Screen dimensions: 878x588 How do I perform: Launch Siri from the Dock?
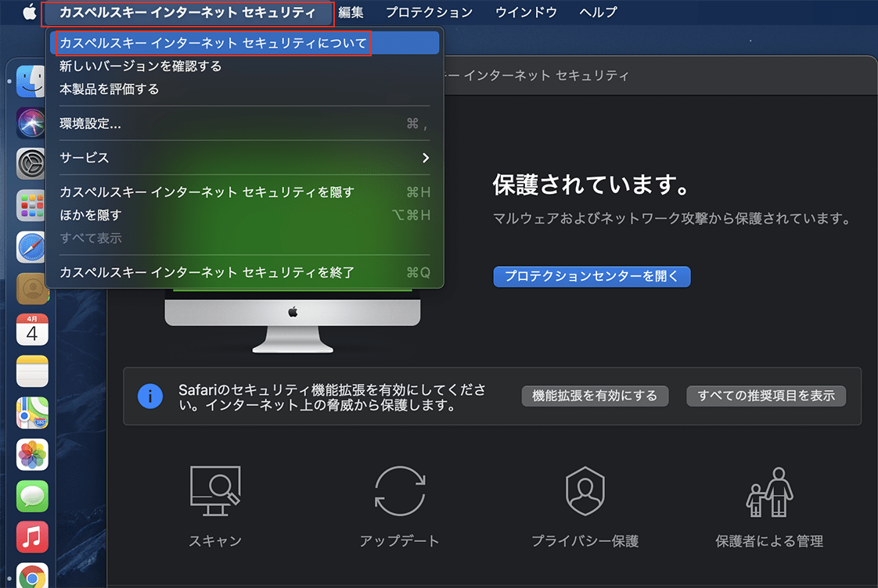(31, 123)
